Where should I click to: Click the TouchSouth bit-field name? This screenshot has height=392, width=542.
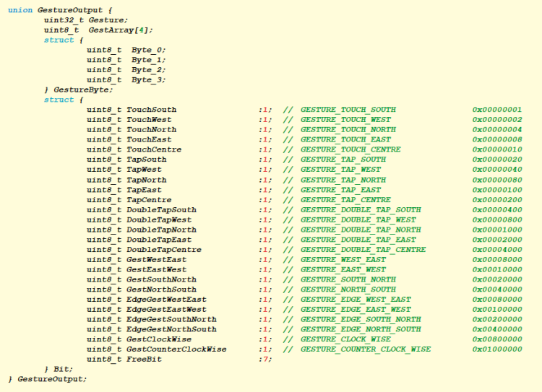tap(151, 110)
